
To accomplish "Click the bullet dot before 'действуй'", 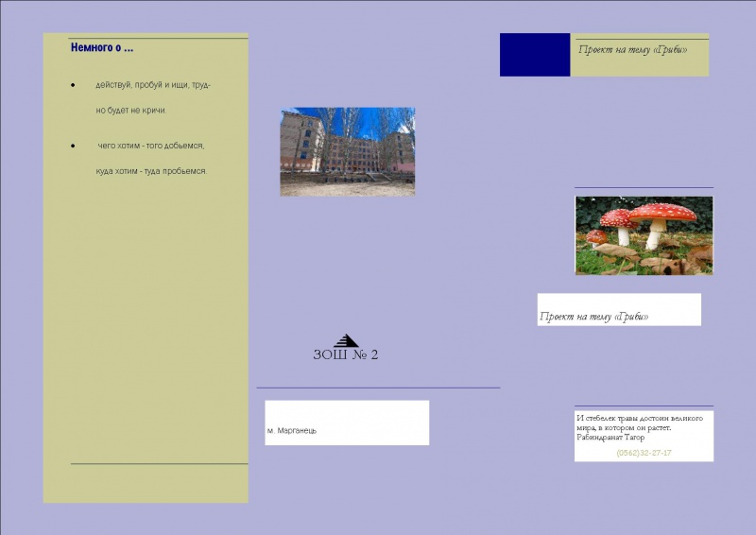I will [73, 85].
